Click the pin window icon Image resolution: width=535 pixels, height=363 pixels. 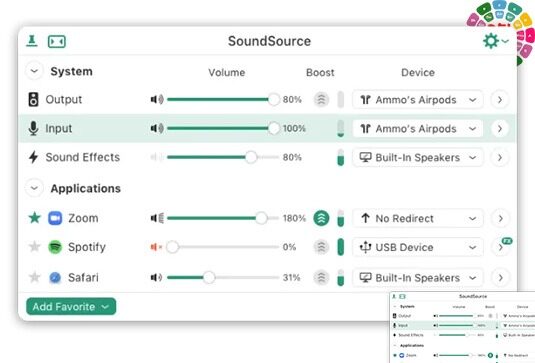coord(32,41)
